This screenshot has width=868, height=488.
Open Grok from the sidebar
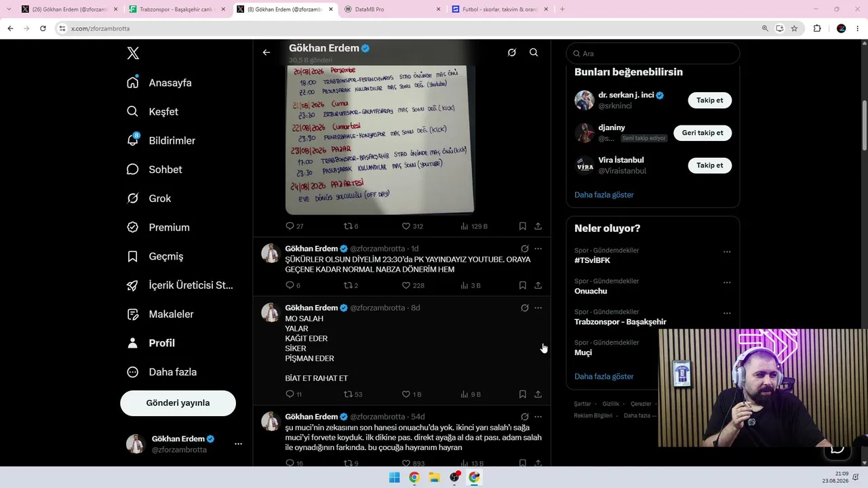[149, 199]
